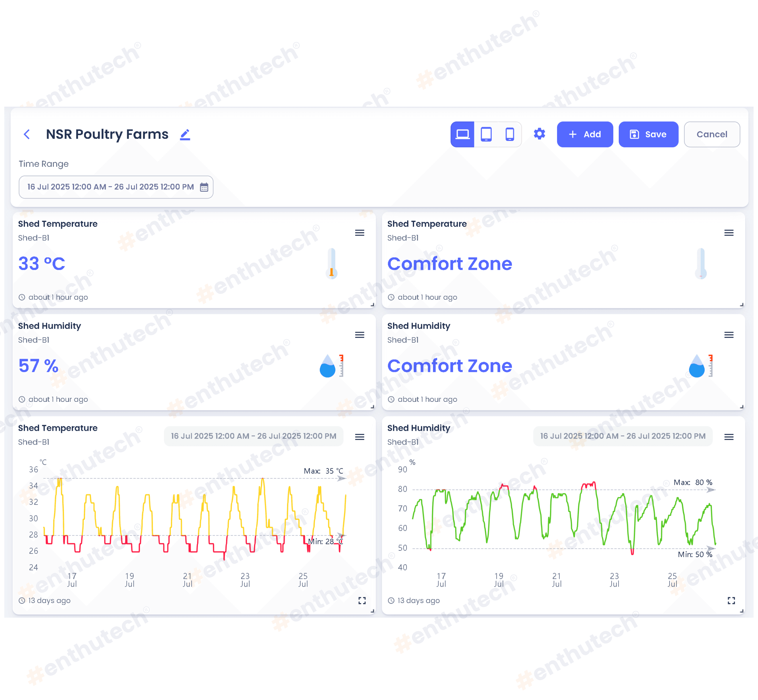Click clock icon under the Shed Temperature chart

[x=22, y=600]
